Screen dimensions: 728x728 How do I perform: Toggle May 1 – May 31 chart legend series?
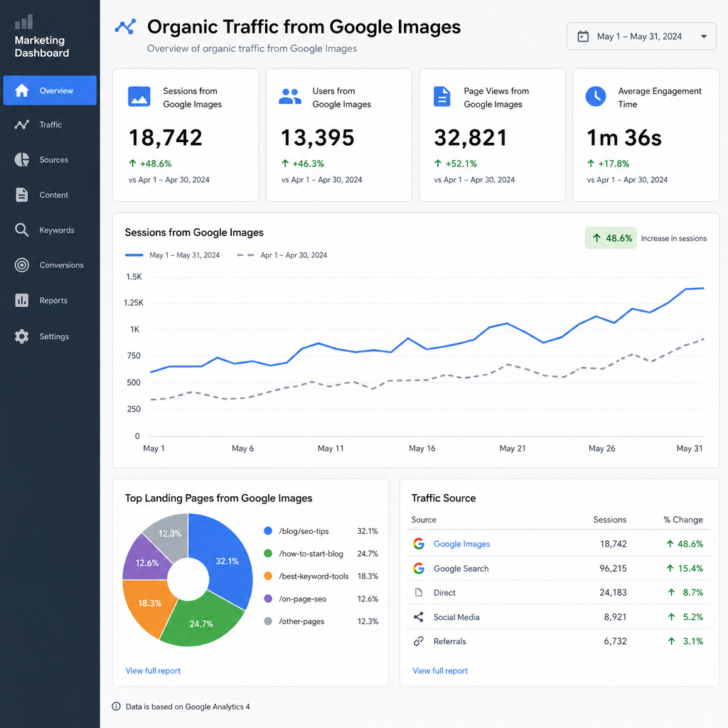click(x=172, y=255)
